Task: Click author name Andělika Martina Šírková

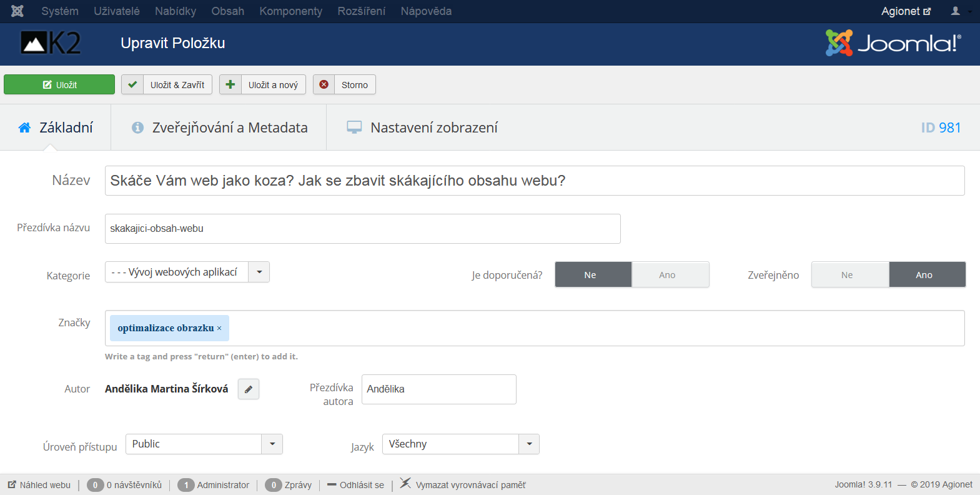Action: click(x=167, y=389)
